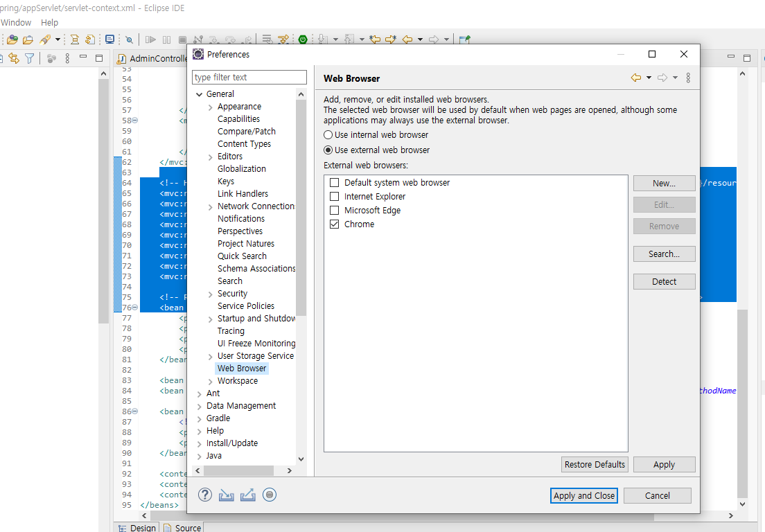Click the Help question mark icon

point(205,495)
